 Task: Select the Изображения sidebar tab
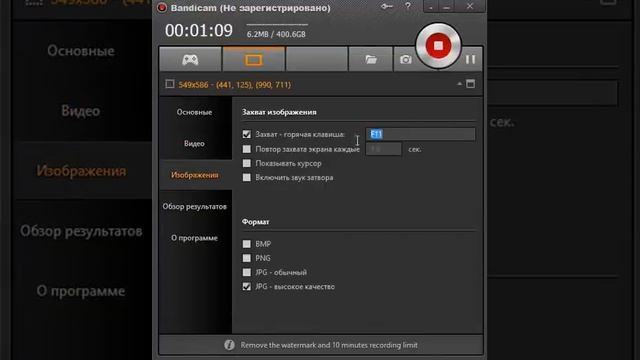(x=194, y=175)
